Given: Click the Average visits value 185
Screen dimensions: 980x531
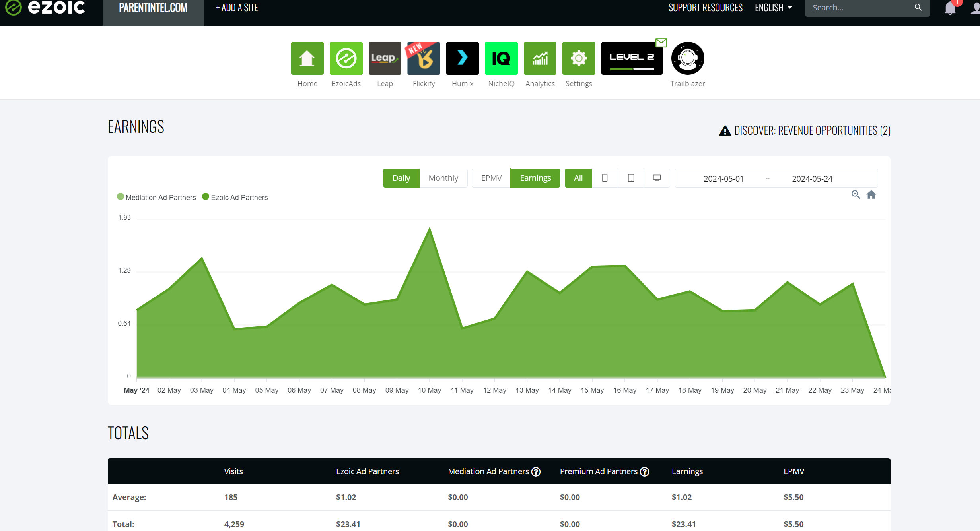Looking at the screenshot, I should coord(231,497).
